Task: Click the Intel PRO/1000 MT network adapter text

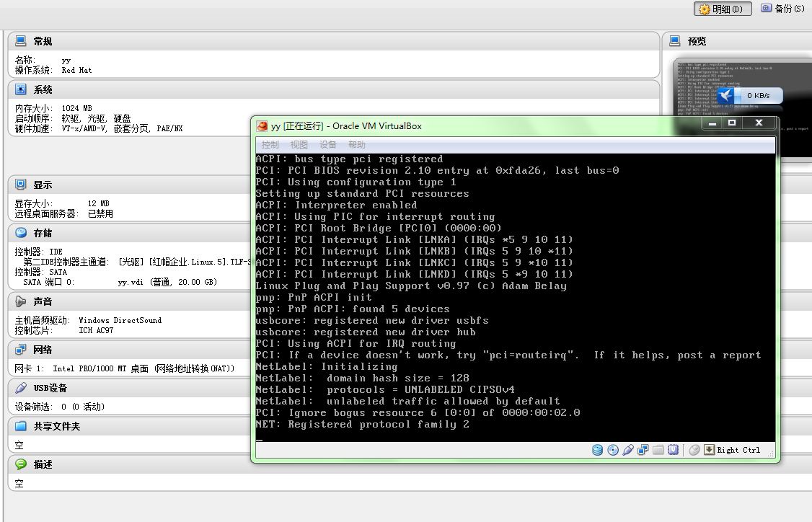Action: (144, 368)
